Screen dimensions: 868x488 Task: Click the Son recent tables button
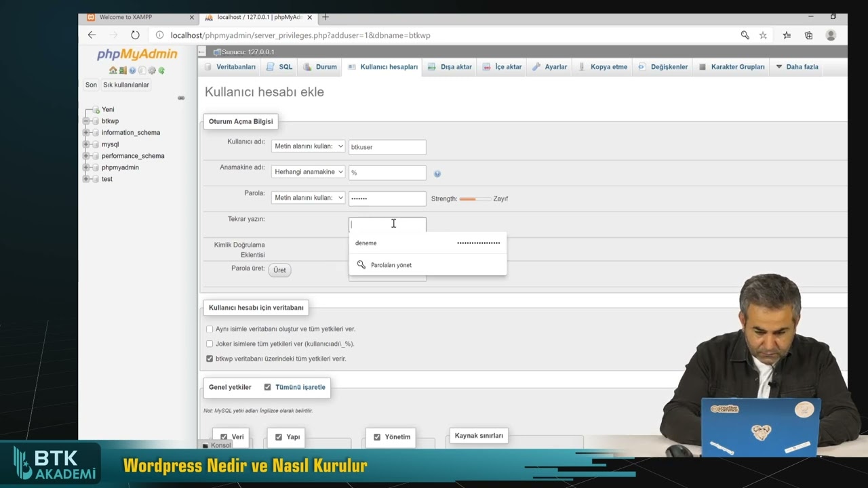tap(91, 85)
